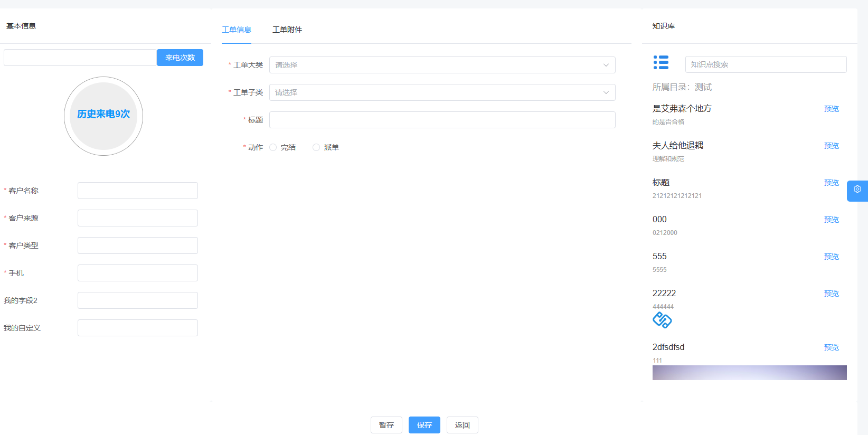Switch to the 工单信息 tab
This screenshot has height=435, width=868.
[237, 30]
